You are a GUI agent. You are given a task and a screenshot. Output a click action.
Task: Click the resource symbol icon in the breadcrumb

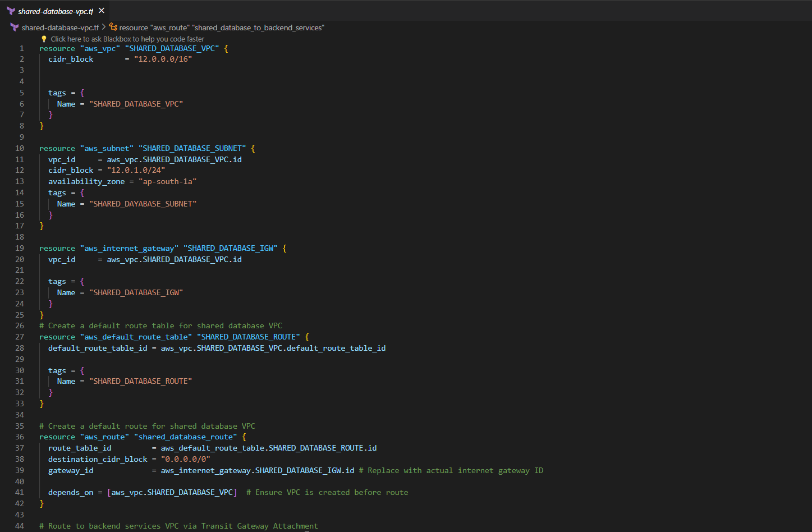click(x=113, y=27)
